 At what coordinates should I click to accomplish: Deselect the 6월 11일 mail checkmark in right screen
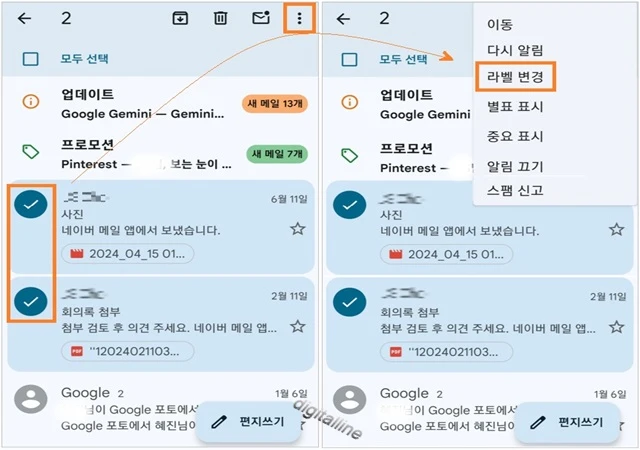point(349,205)
